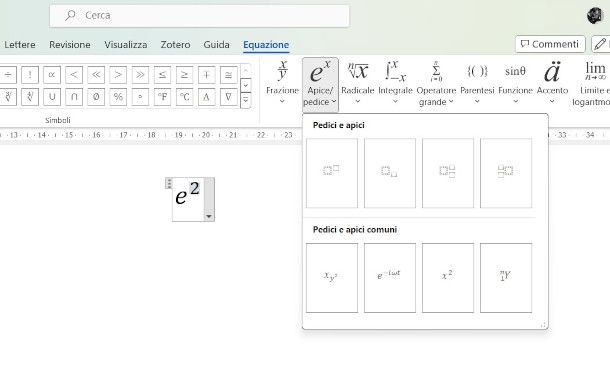Screen dimensions: 610x373
Task: Insert the degrees Celsius symbol
Action: [x=184, y=97]
